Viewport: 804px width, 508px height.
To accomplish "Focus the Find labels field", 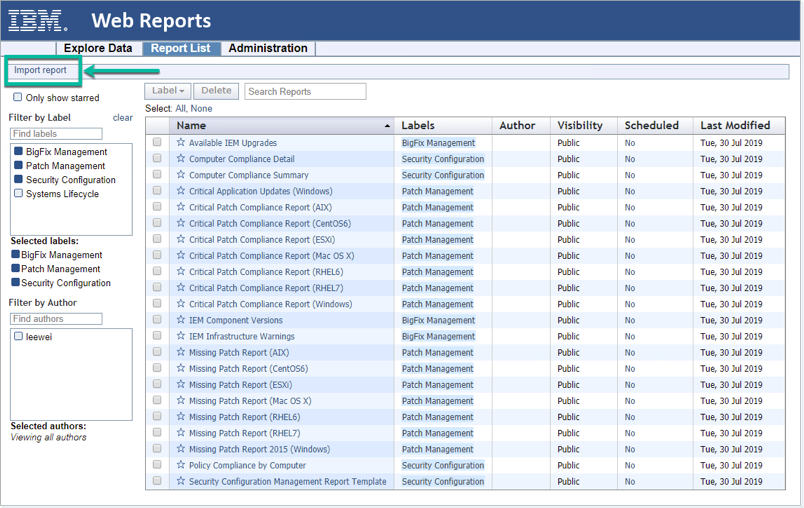I will (56, 134).
